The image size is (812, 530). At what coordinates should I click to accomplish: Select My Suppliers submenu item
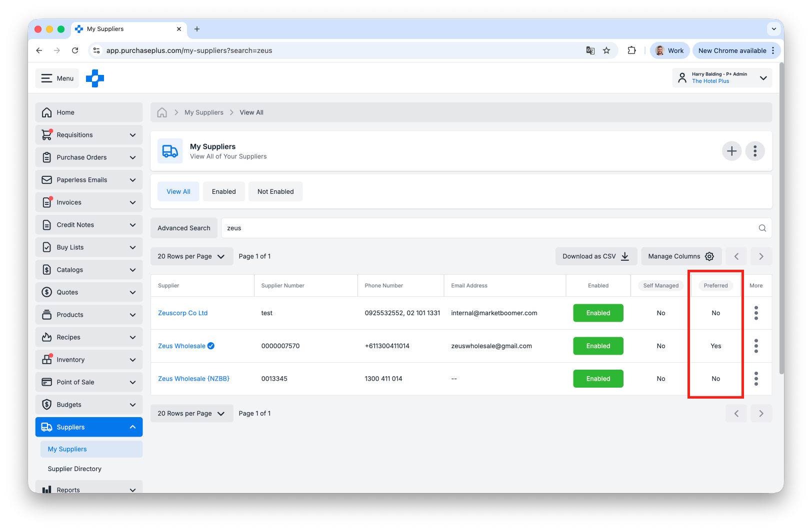coord(91,449)
